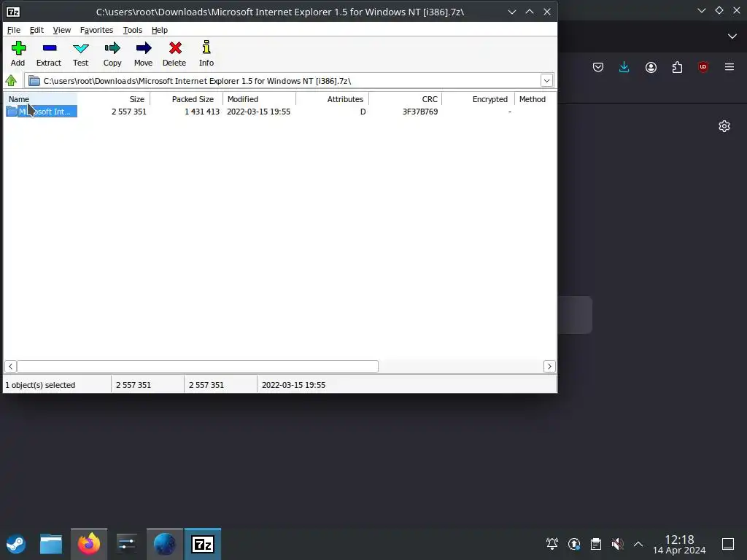
Task: Click the globe app icon in taskbar
Action: click(x=164, y=544)
